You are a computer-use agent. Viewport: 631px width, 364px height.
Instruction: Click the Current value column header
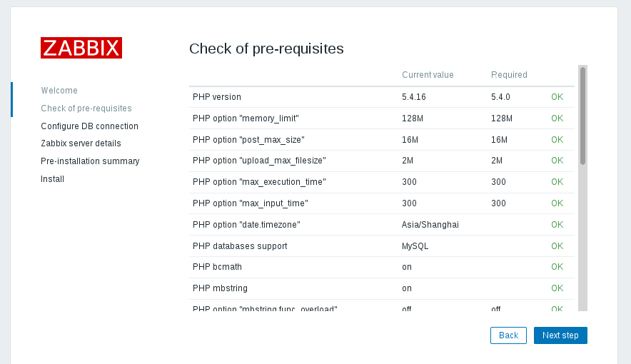click(x=428, y=75)
